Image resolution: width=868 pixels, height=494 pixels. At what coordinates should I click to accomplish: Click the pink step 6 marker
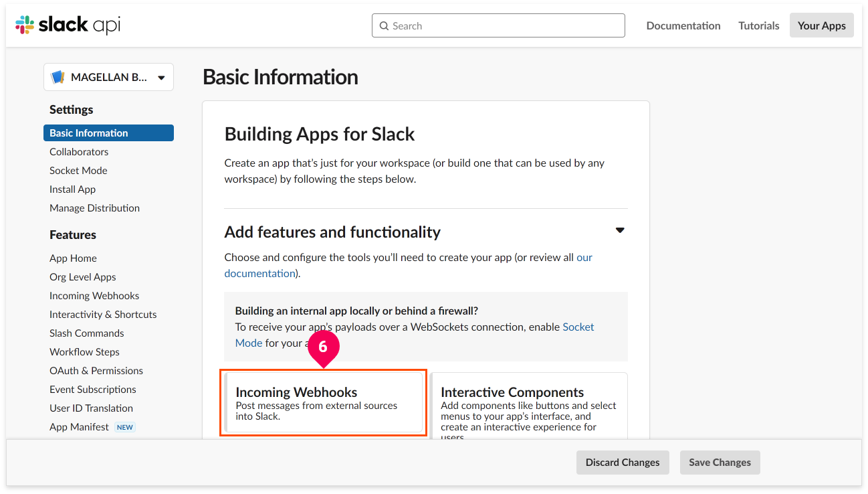click(323, 349)
